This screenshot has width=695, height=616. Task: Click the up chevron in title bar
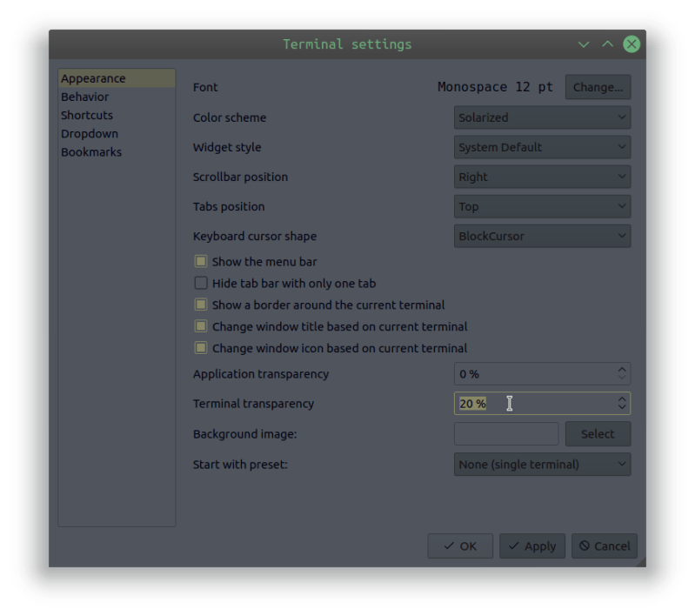click(x=608, y=44)
